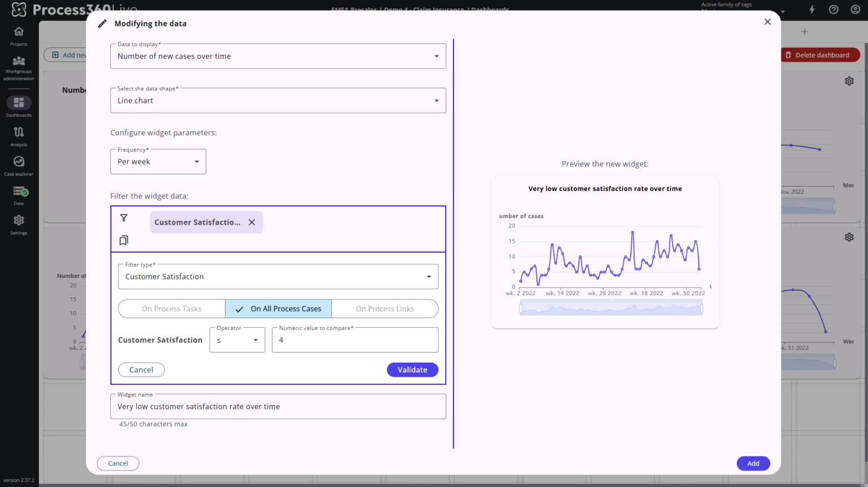The image size is (868, 487).
Task: Click the filter funnel icon in the dialog
Action: (124, 218)
